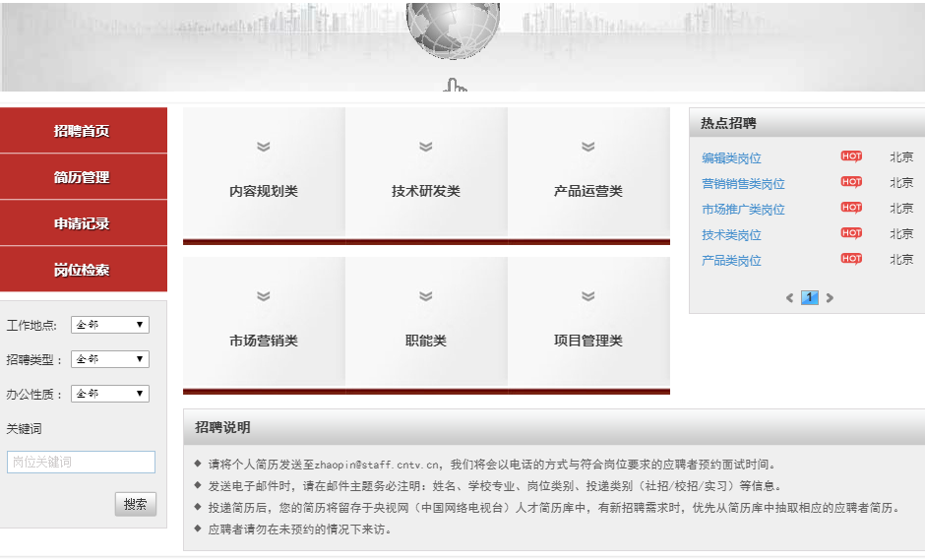Click the chevron icon above 技术研发类
This screenshot has width=925, height=560.
426,147
